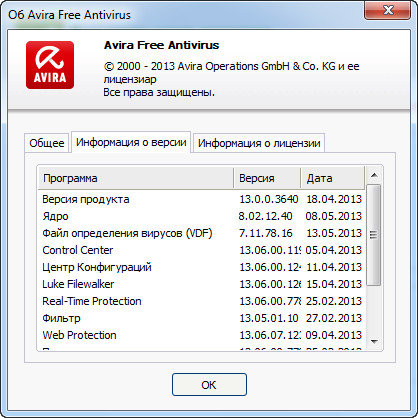Select the Информация о версии tab
Image resolution: width=418 pixels, height=418 pixels.
tap(131, 142)
